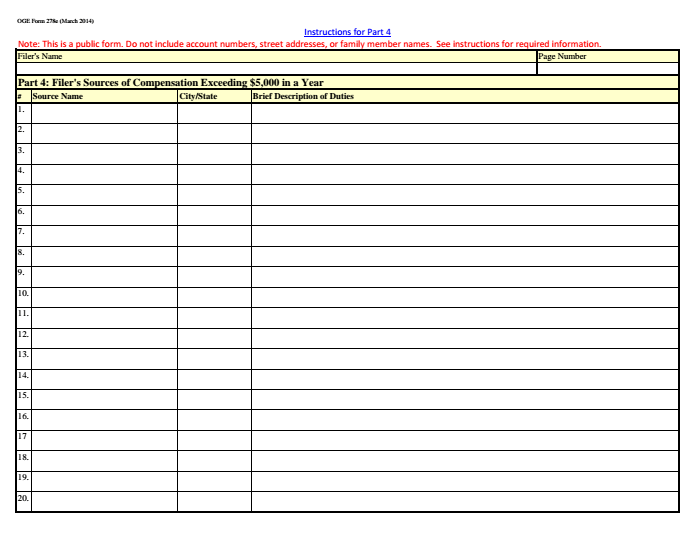Click City/State cell for row 12

tap(214, 338)
